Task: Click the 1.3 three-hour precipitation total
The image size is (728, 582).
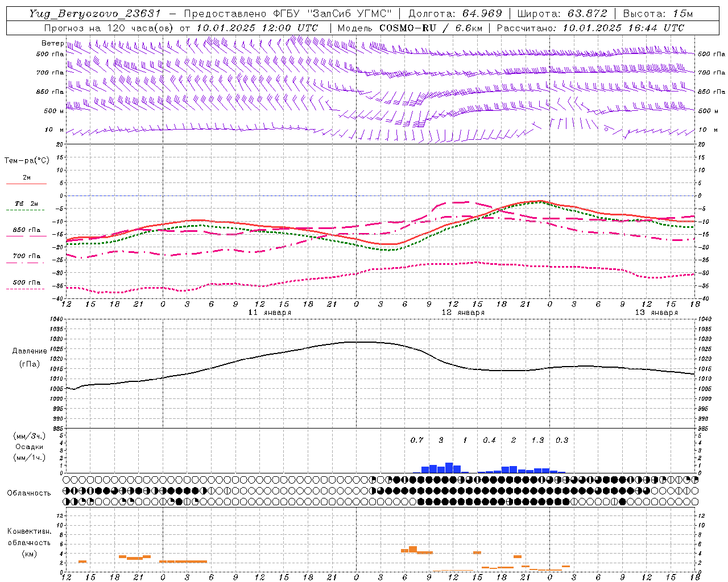Action: pyautogui.click(x=537, y=440)
